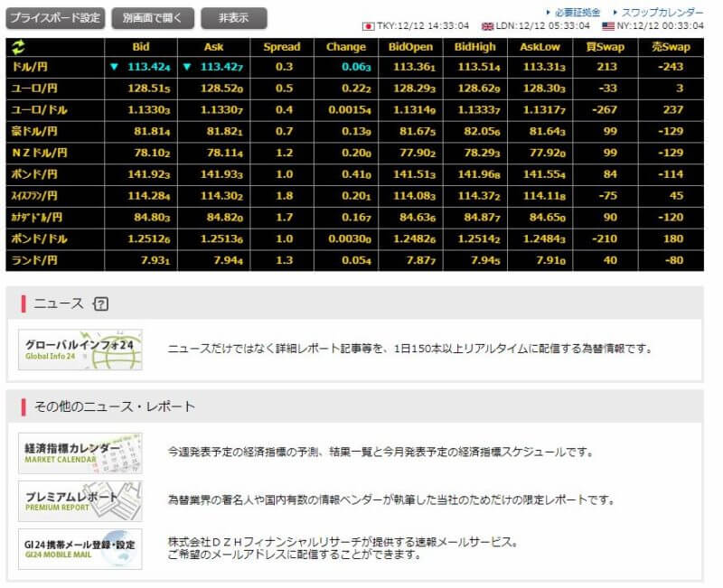Viewport: 723px width, 588px height.
Task: Click the Bid column header
Action: (x=141, y=47)
